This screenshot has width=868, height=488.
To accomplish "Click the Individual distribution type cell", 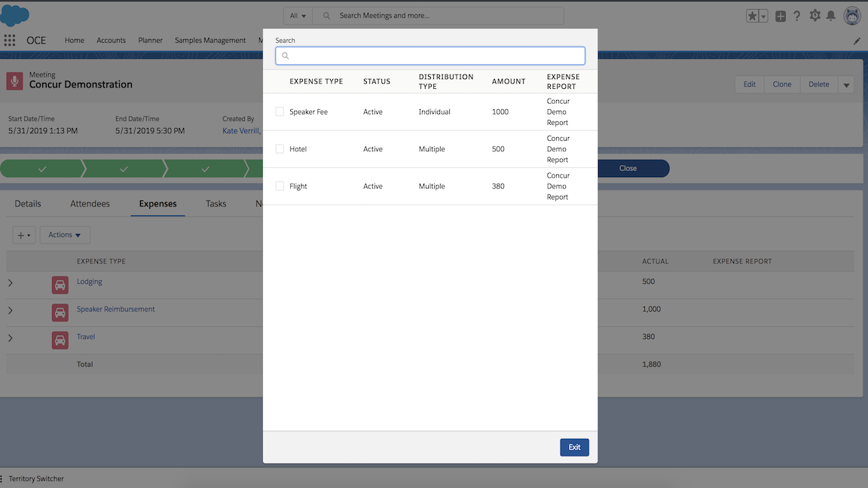I will tap(434, 111).
